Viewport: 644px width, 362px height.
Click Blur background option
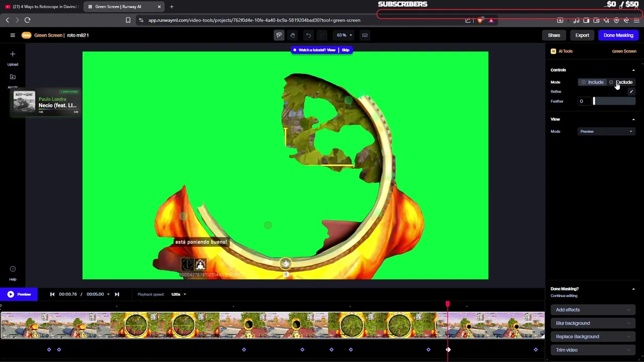coord(593,323)
